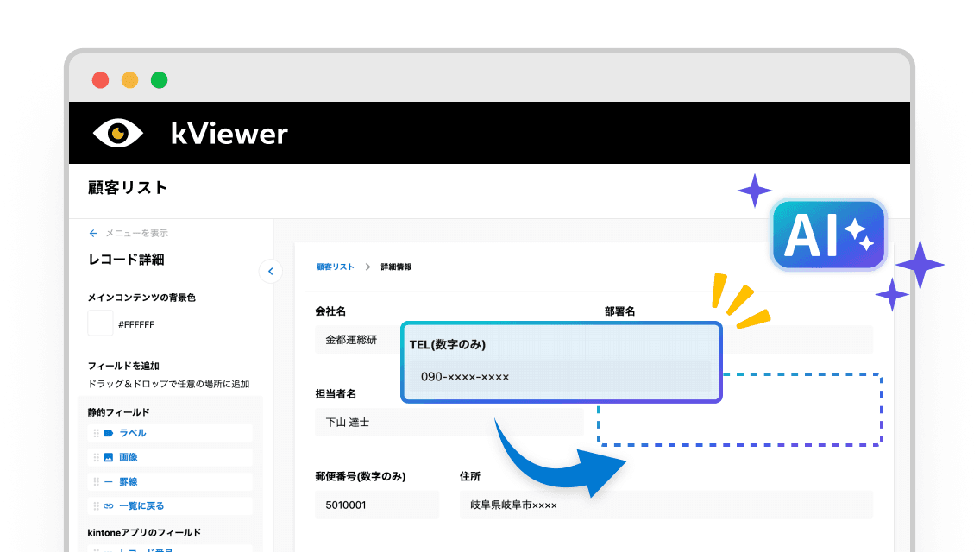Grab the drag handle beside ラベル

point(97,433)
